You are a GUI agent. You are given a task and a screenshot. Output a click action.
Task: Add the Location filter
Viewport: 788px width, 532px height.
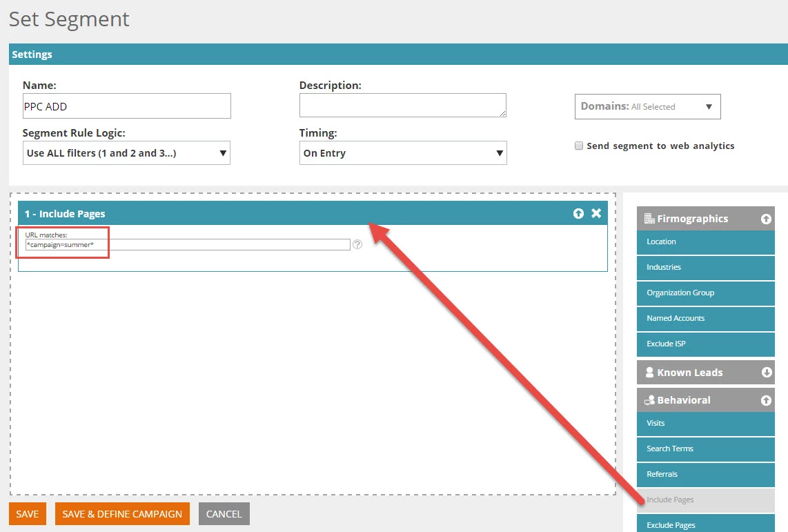coord(706,242)
